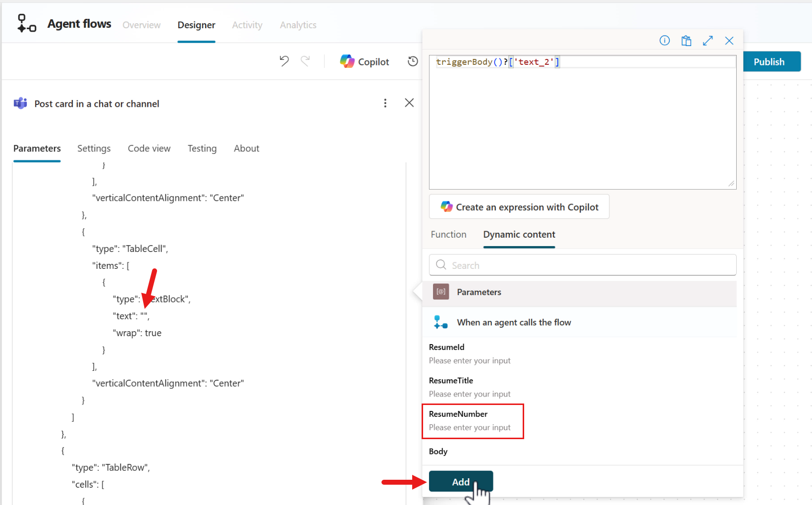Click the paste clipboard icon

click(x=686, y=41)
